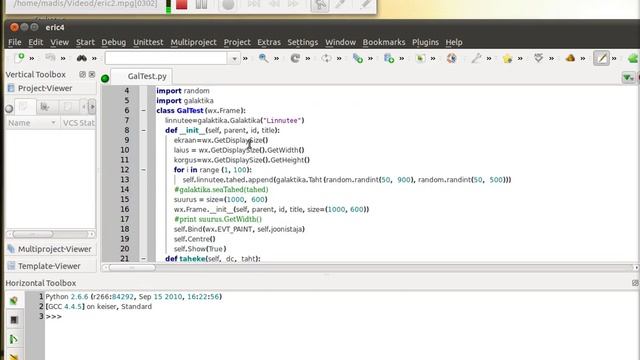The height and width of the screenshot is (360, 640).
Task: Expand chevron next to magnifier icon
Action: [276, 59]
